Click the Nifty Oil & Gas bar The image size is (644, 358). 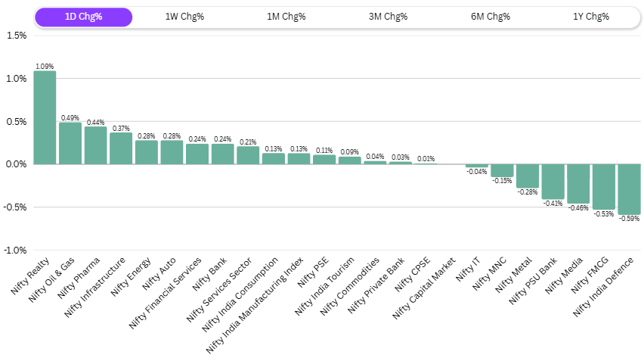(x=70, y=143)
